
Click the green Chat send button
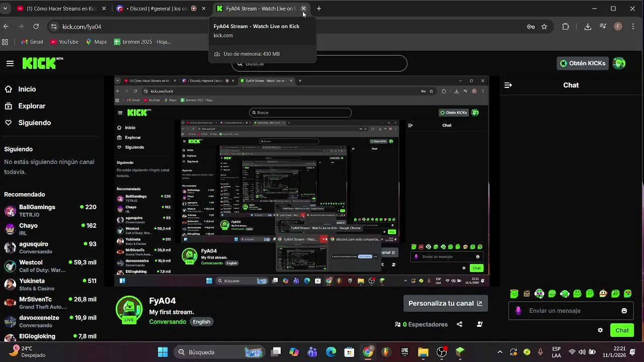tap(622, 330)
